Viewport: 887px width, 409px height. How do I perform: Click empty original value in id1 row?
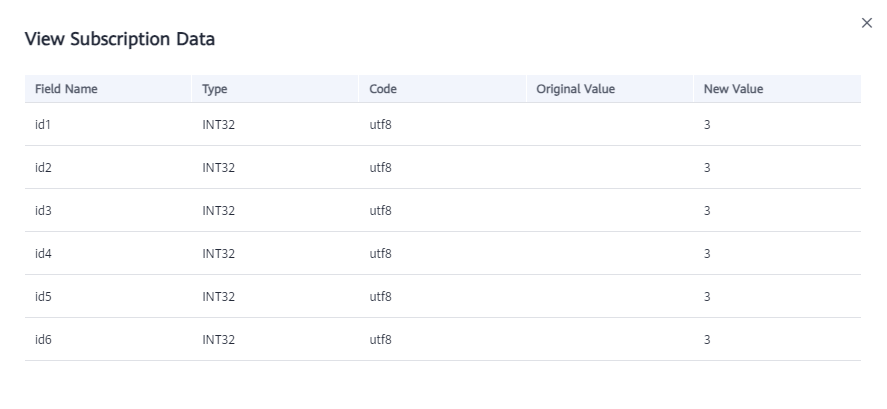click(x=610, y=124)
